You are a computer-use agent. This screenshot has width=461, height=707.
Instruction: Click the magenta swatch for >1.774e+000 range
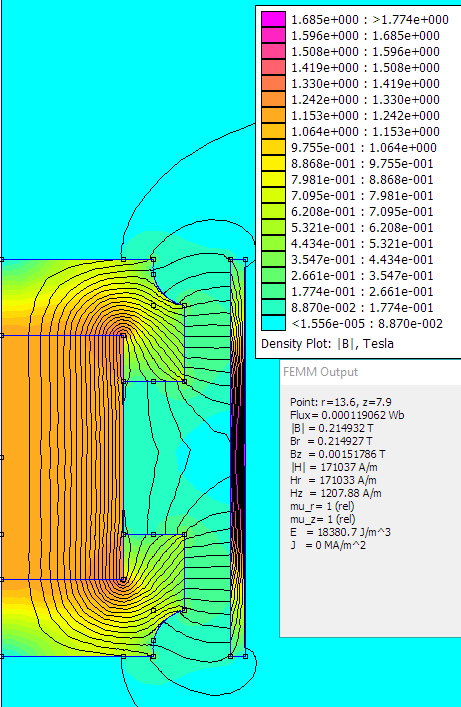click(x=273, y=19)
